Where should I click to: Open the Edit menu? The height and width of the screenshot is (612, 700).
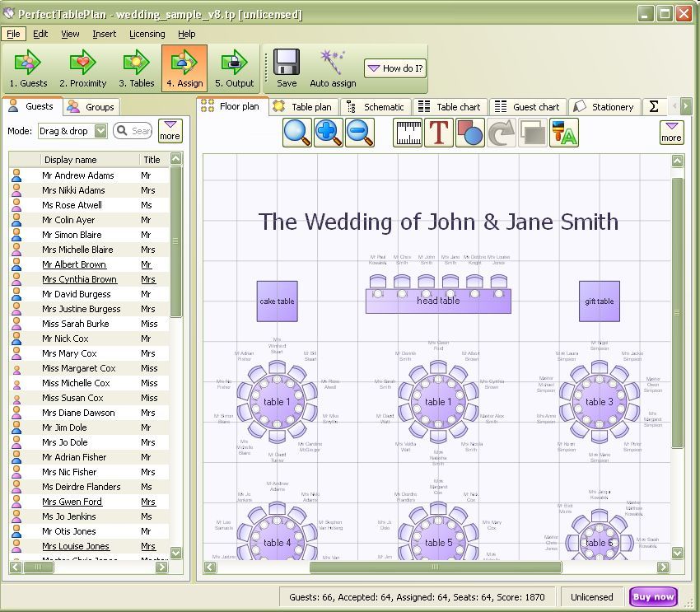click(40, 34)
